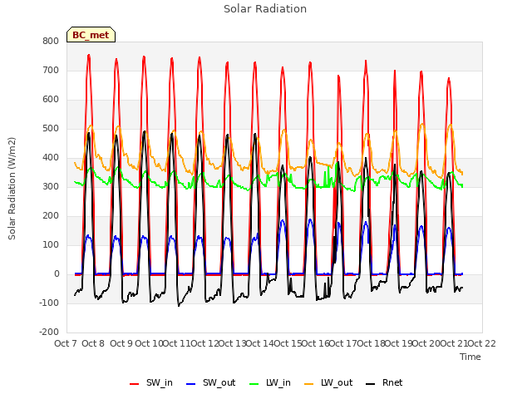532x399 pixels.
Task: Click the -100 y-axis tick label
Action: pyautogui.click(x=49, y=303)
